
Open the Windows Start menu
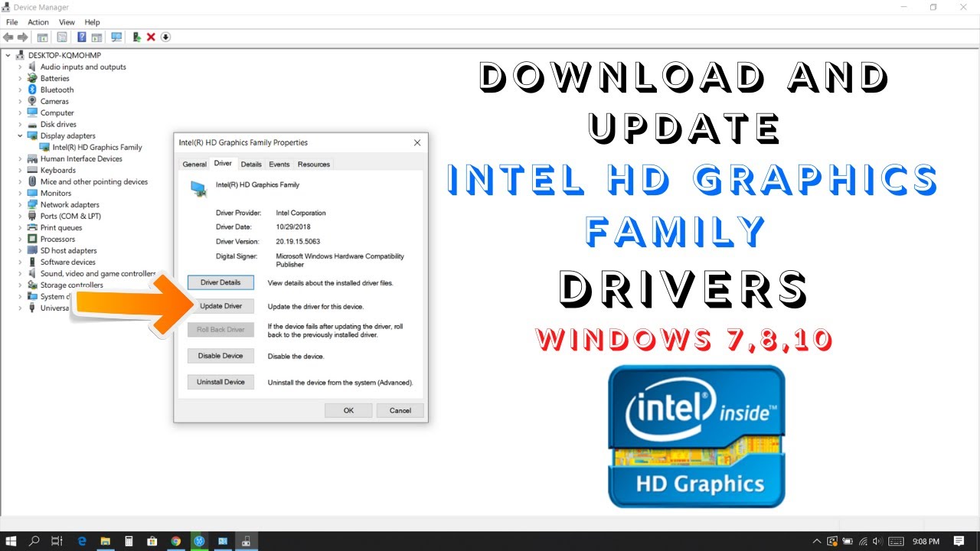point(11,541)
